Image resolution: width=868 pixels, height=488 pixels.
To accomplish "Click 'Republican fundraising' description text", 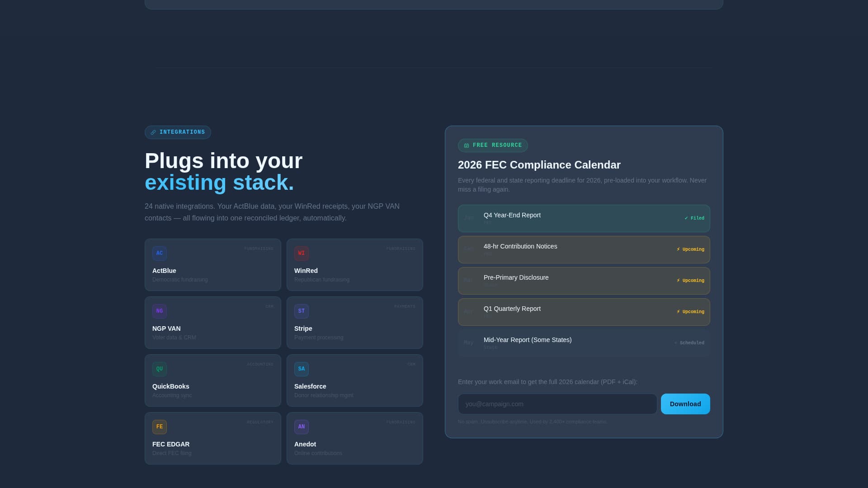I will tap(322, 280).
